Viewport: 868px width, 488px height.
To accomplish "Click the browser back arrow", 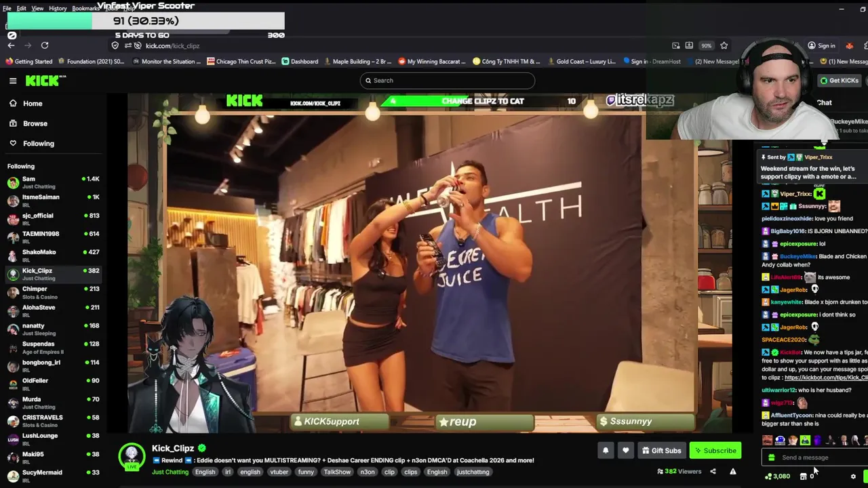I will coord(11,45).
